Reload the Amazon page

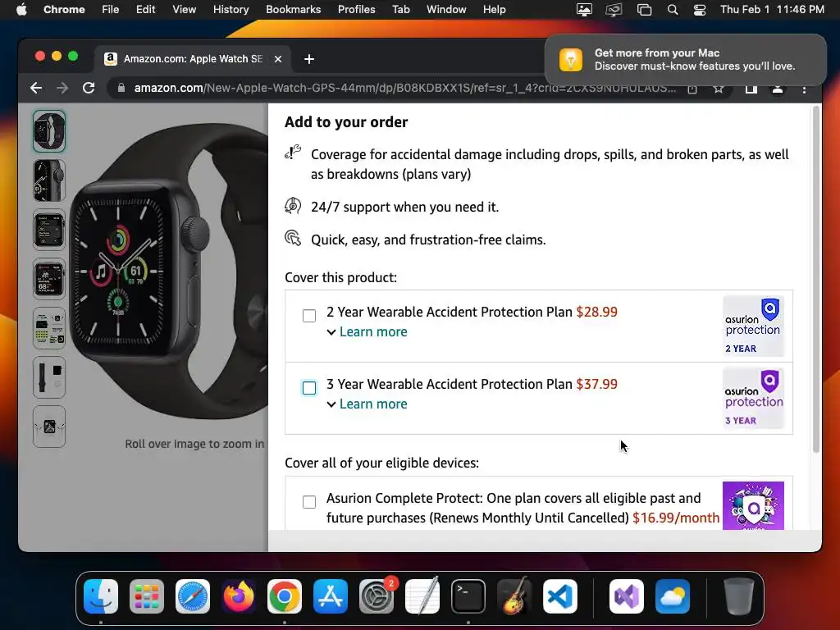click(89, 88)
